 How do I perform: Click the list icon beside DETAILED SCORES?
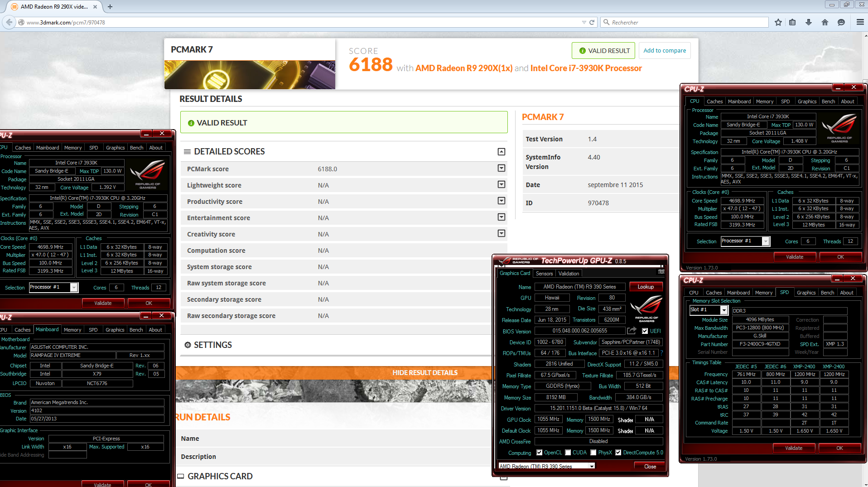[187, 152]
